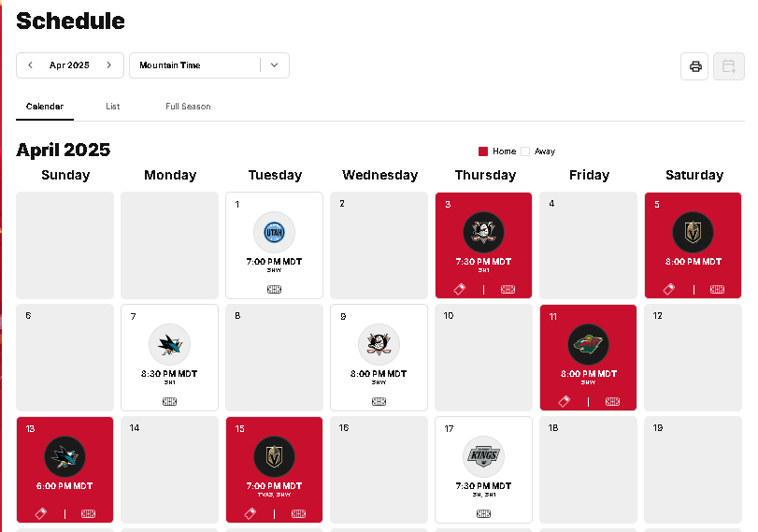Image resolution: width=758 pixels, height=532 pixels.
Task: Click the Utah team logo on April 1
Action: point(274,232)
